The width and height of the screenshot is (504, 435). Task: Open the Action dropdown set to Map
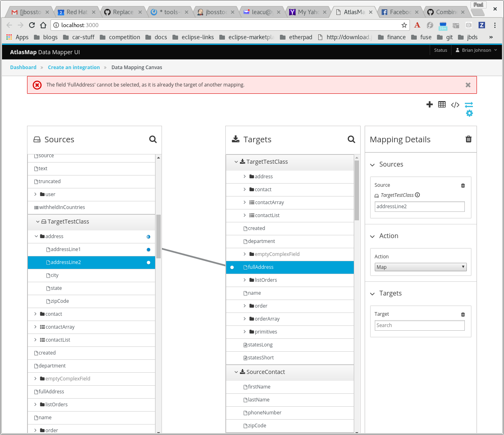pyautogui.click(x=420, y=267)
